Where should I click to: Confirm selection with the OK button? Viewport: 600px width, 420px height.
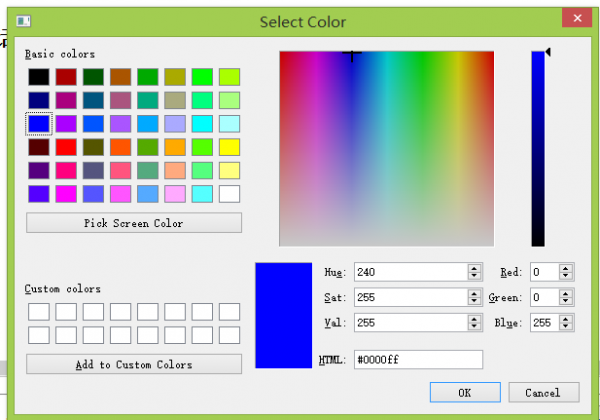465,392
